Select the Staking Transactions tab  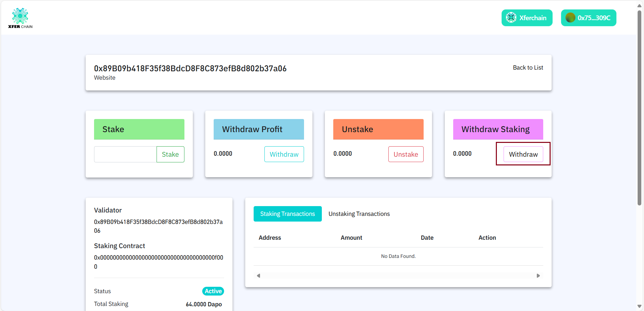287,213
